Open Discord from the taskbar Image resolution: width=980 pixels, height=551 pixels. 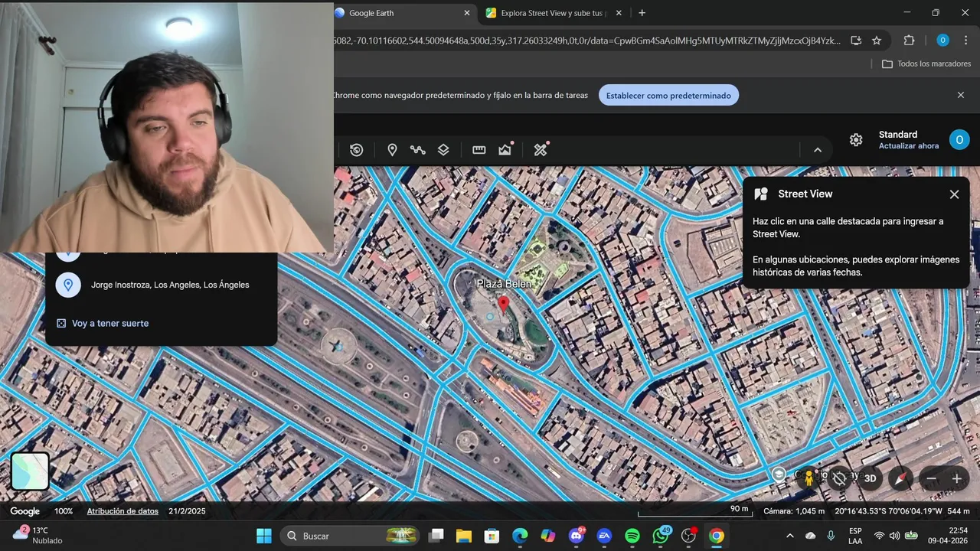coord(577,536)
